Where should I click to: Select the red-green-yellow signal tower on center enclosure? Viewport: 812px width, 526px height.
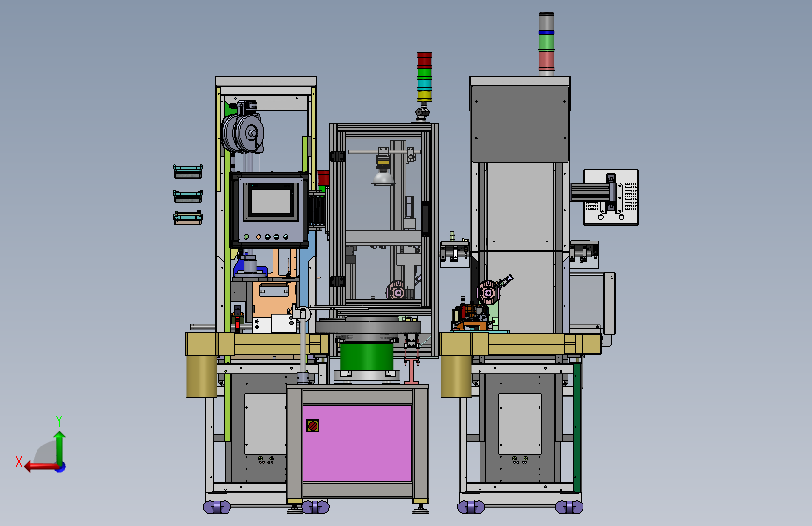(x=424, y=78)
